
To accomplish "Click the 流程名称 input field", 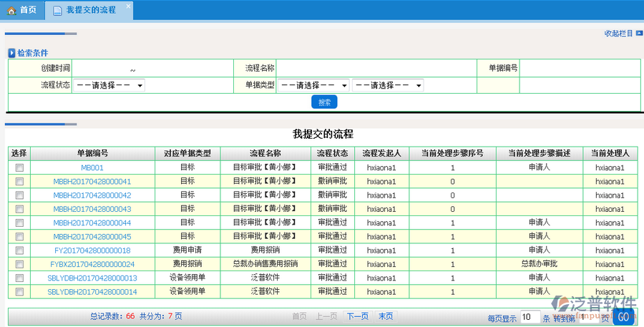I will click(377, 68).
